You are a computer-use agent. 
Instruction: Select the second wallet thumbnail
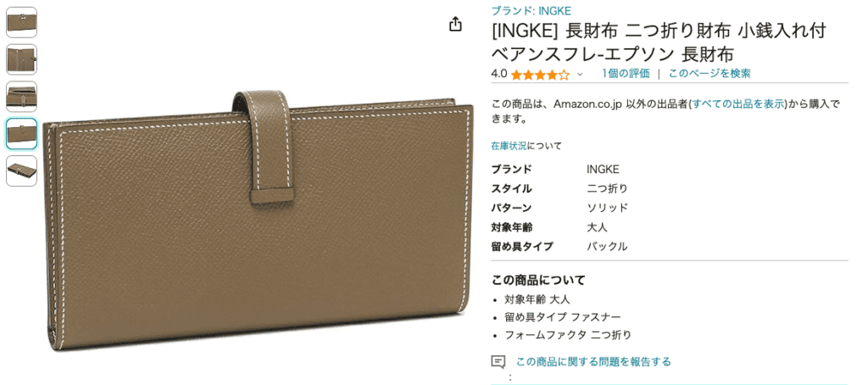click(x=21, y=59)
